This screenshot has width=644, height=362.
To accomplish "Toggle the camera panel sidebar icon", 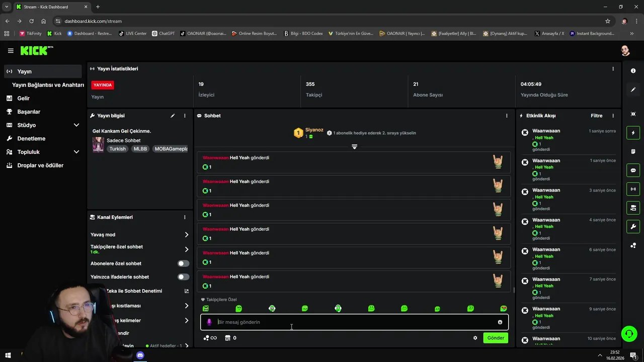I will (633, 208).
